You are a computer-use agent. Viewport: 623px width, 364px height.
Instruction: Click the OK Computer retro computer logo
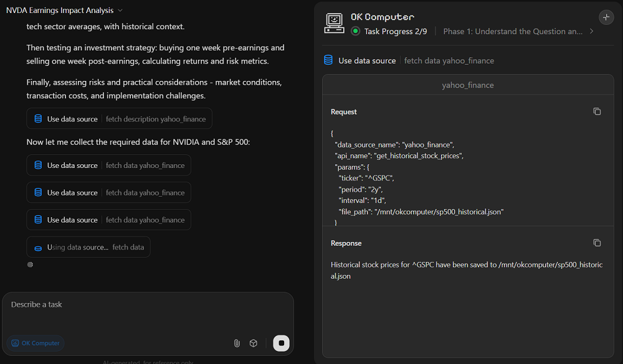(335, 23)
